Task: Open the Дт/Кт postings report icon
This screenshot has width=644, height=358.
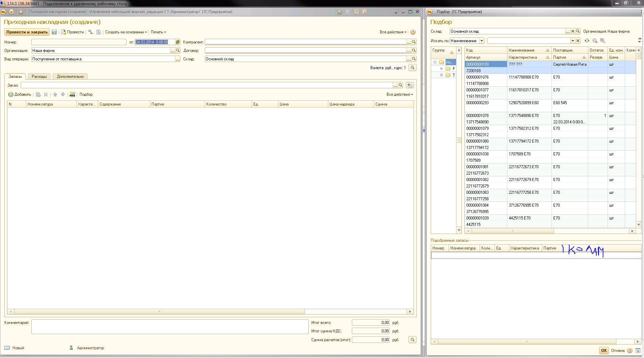Action: tap(90, 32)
